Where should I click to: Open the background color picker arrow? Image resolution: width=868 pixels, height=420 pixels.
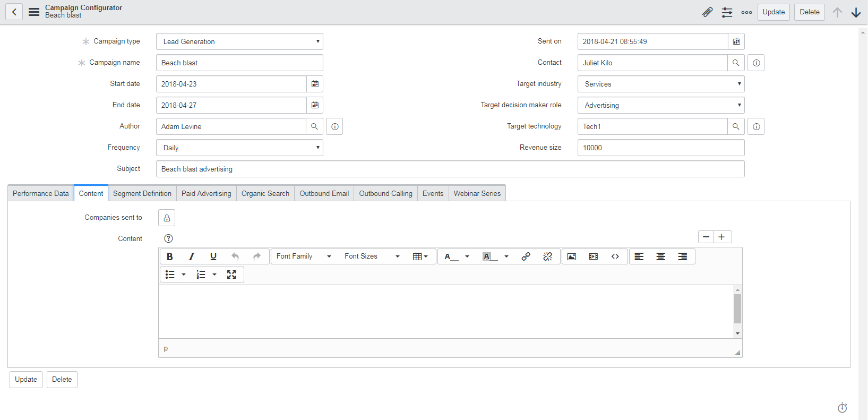(506, 256)
